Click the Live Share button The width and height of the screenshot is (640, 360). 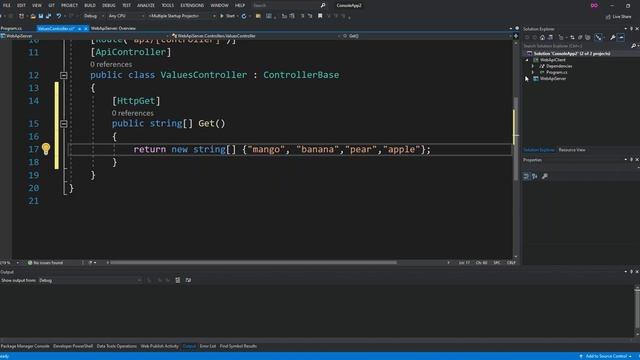click(x=618, y=16)
